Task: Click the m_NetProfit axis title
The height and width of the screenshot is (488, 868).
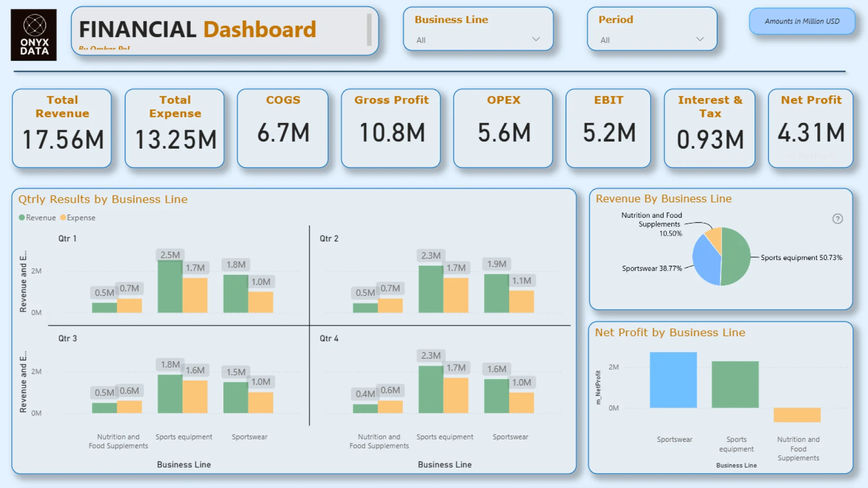Action: (x=598, y=387)
